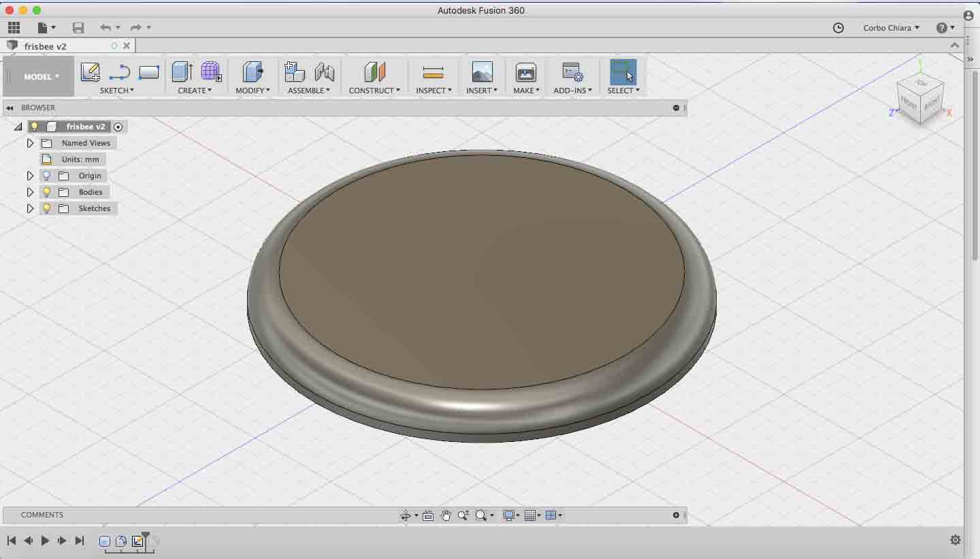The height and width of the screenshot is (559, 980).
Task: Click the Help question mark icon
Action: pos(942,28)
